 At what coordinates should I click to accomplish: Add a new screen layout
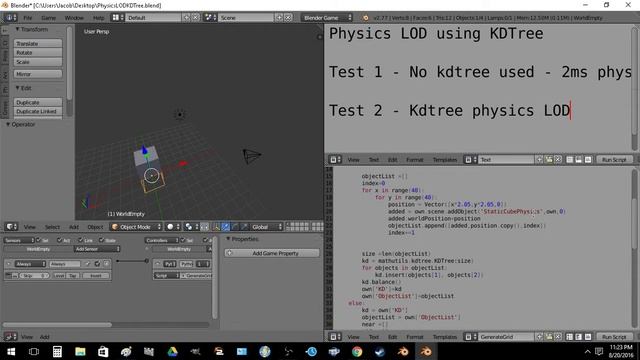(x=187, y=18)
